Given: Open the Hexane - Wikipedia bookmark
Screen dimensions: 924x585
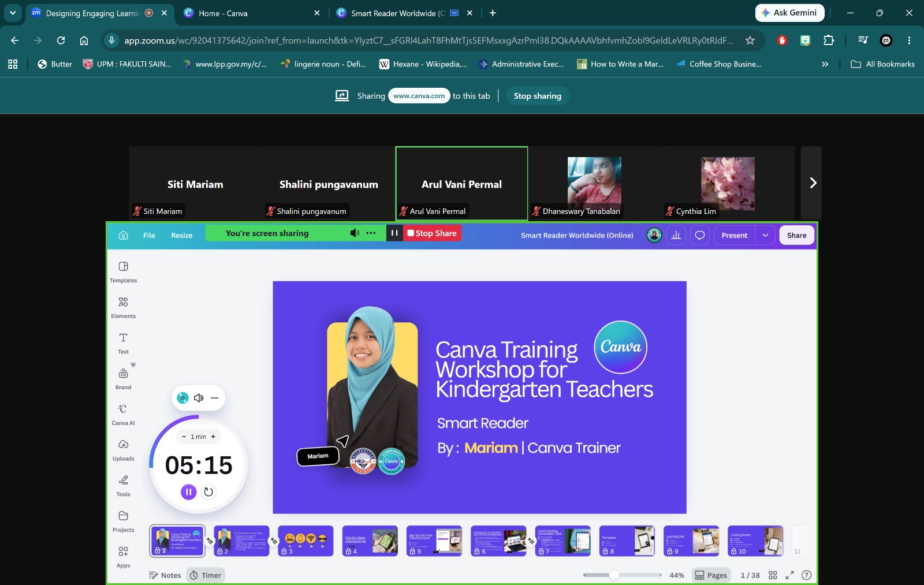Looking at the screenshot, I should pyautogui.click(x=423, y=64).
